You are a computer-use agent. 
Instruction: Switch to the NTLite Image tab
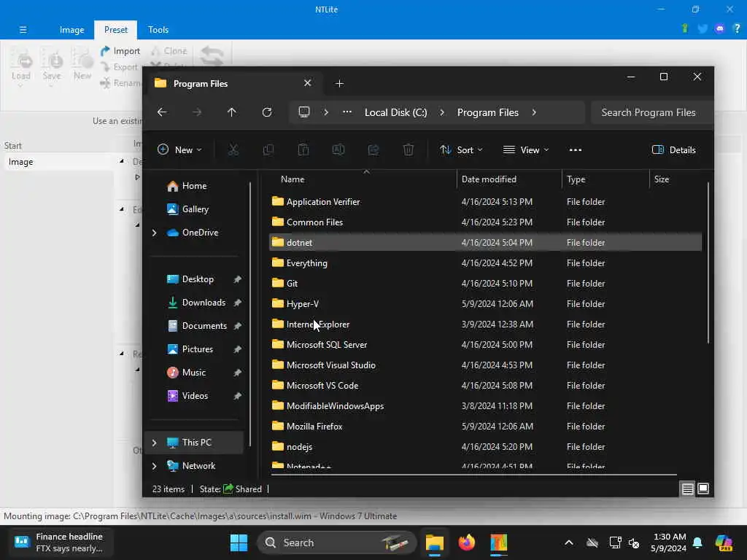click(72, 29)
